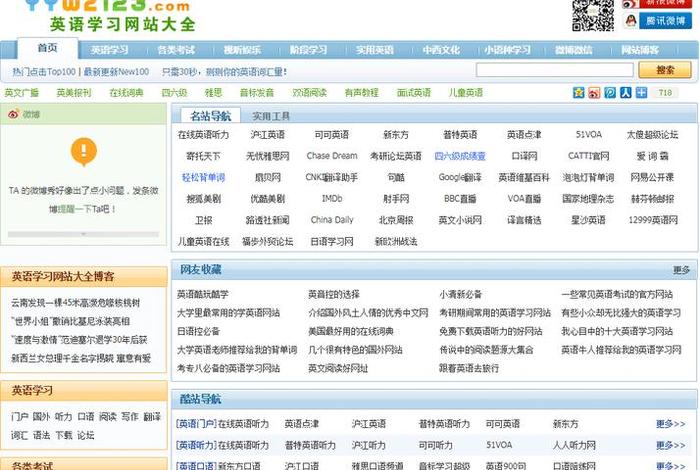700x470 pixels.
Task: Open Chase Dream site link
Action: (332, 156)
